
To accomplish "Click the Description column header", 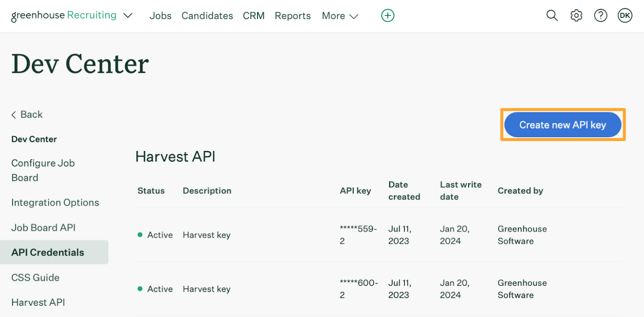I will point(207,191).
